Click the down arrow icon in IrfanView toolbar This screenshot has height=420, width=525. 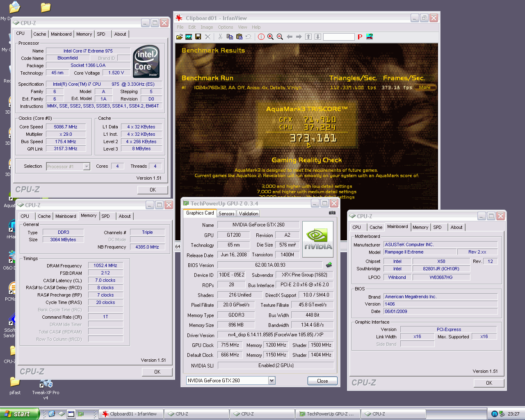click(318, 37)
